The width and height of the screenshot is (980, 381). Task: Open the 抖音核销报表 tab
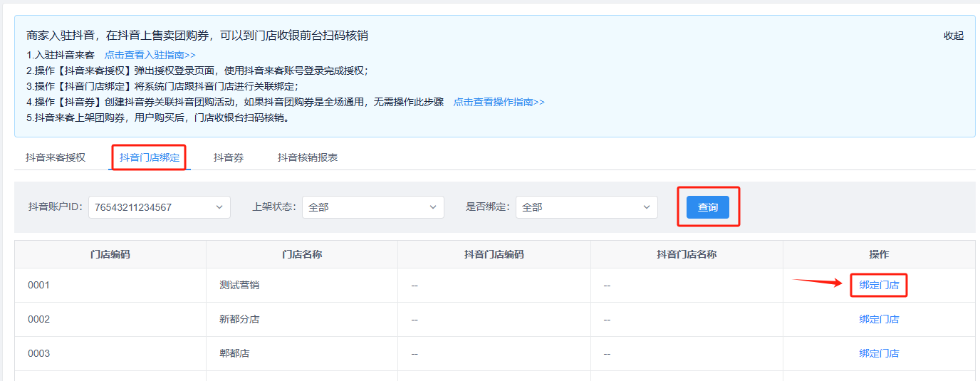point(308,157)
